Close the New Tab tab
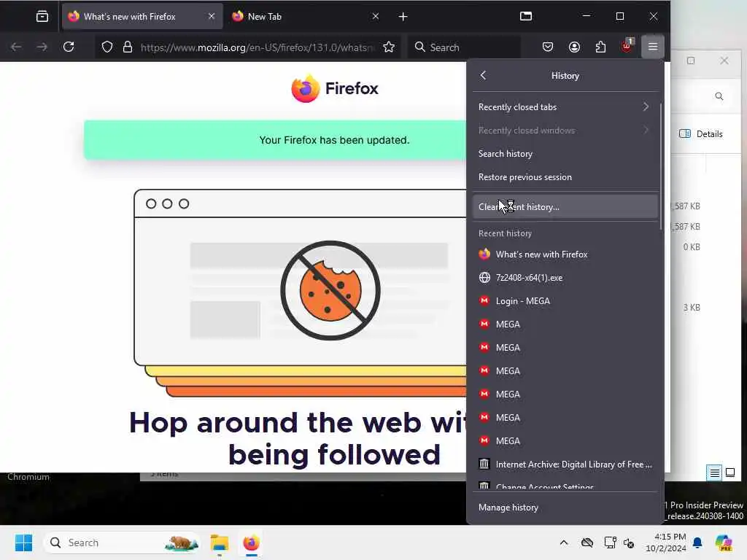Image resolution: width=747 pixels, height=560 pixels. point(376,16)
